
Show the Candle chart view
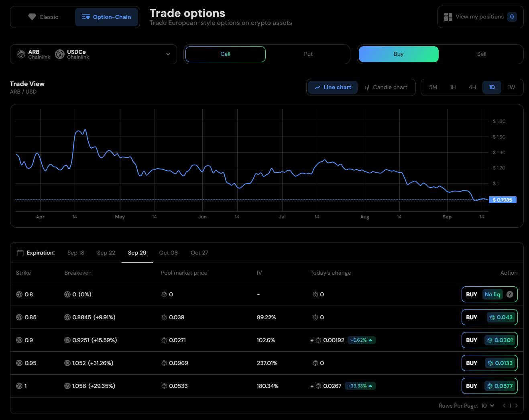click(x=386, y=88)
